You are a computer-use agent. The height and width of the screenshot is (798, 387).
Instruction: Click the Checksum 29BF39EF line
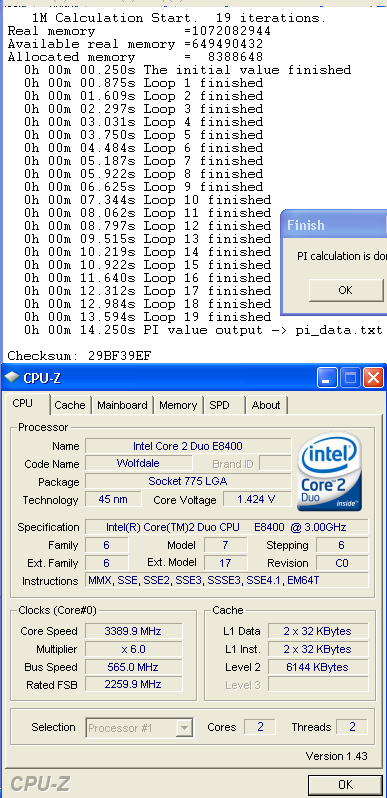[x=79, y=356]
